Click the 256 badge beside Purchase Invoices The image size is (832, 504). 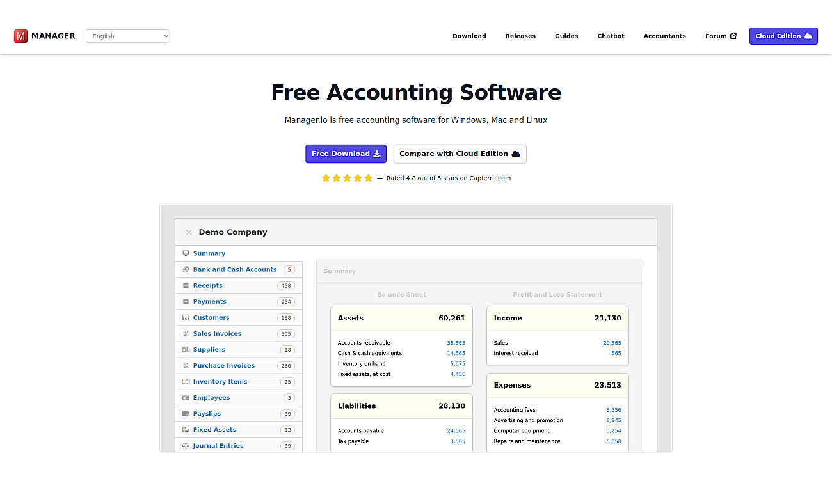click(286, 366)
